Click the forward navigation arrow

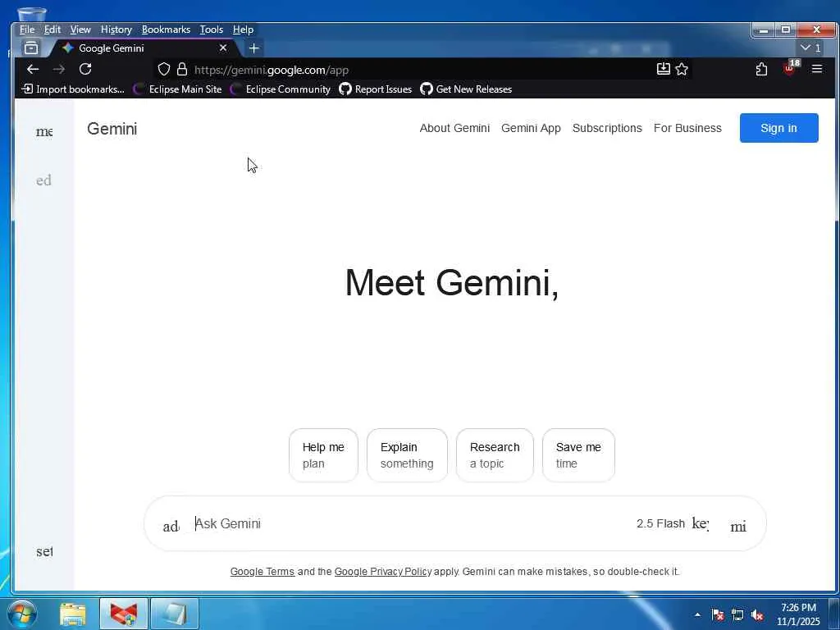(59, 69)
